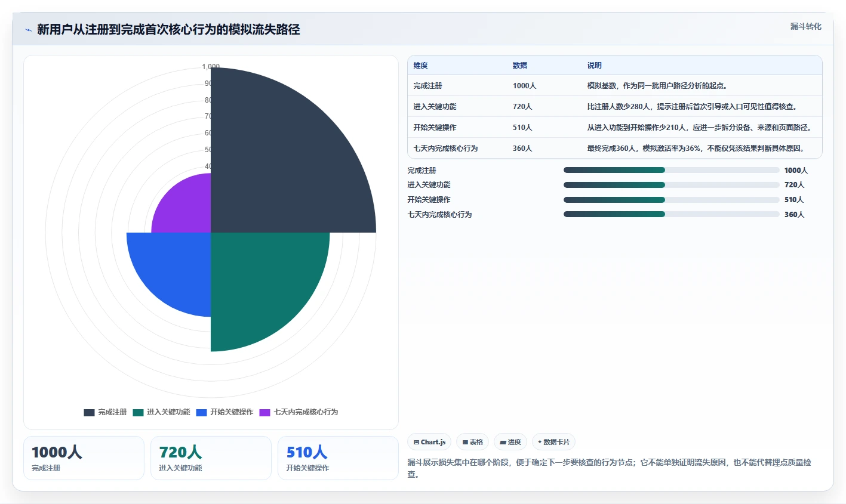Toggle the 进入关键功能 legend color box
Screen dimensions: 846x504
(138, 413)
